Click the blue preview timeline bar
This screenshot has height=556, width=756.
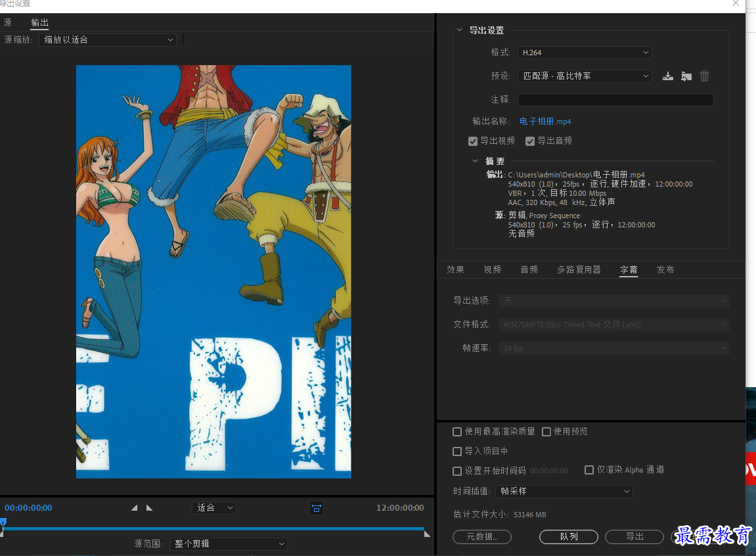213,529
